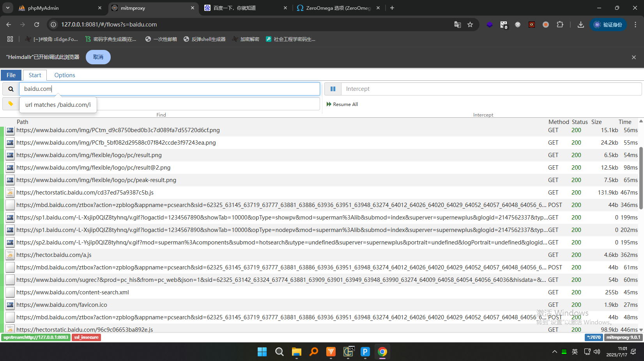The image size is (644, 361).
Task: Open the extensions puzzle icon
Action: pos(560,25)
